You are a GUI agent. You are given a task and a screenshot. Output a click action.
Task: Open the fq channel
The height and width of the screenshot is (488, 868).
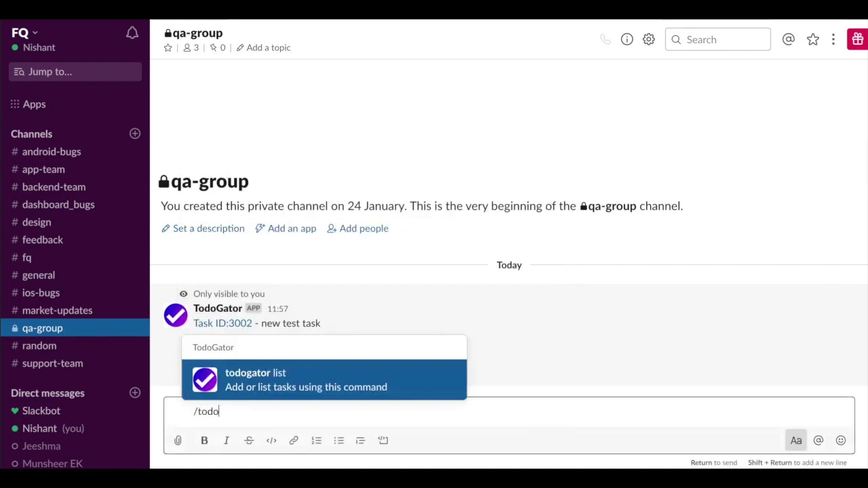click(75, 258)
